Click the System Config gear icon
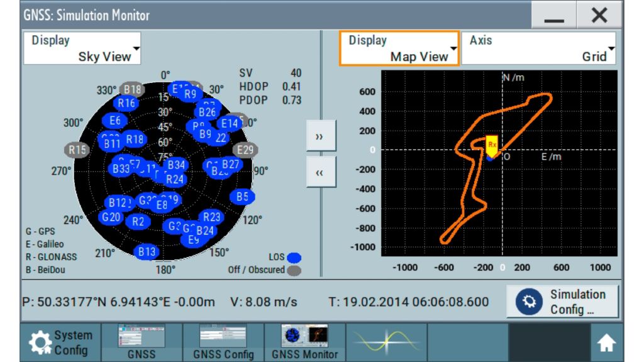644x362 pixels. [x=42, y=343]
